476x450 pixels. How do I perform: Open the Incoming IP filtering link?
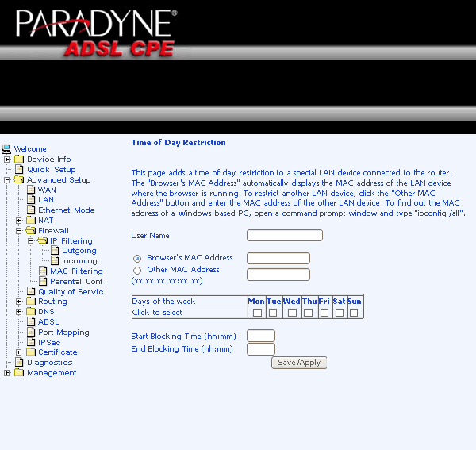point(79,261)
